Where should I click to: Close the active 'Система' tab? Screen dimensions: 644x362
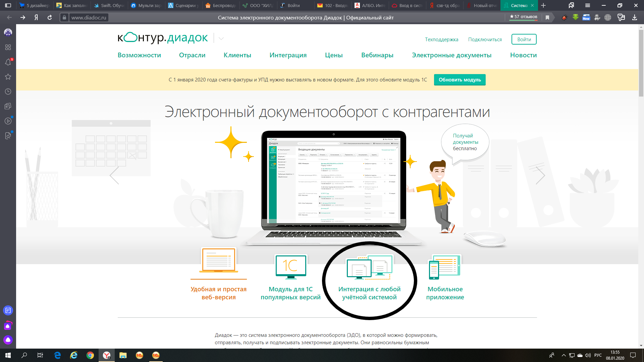pos(532,5)
